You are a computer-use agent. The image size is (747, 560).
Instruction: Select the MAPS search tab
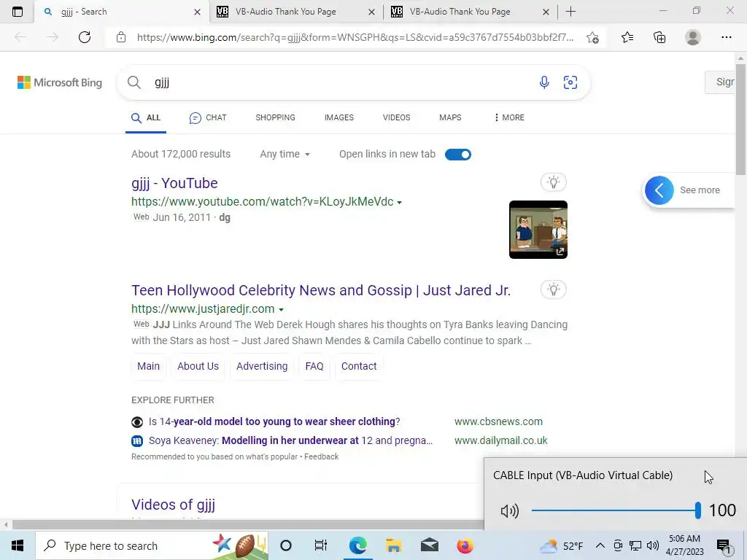tap(450, 117)
